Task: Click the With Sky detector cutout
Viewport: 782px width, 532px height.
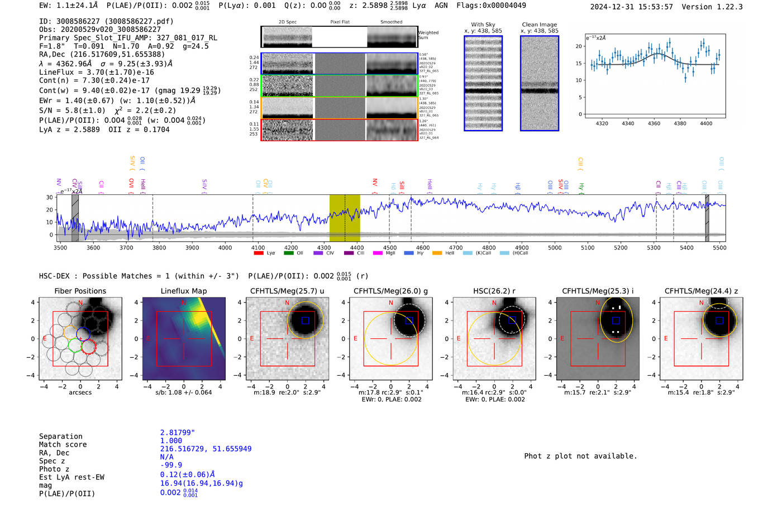Action: 483,83
